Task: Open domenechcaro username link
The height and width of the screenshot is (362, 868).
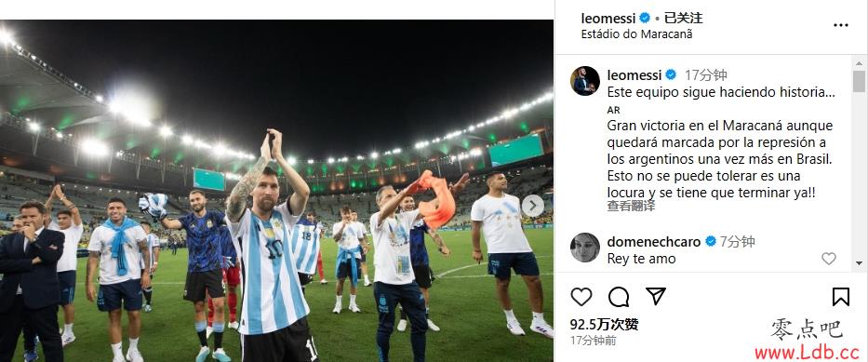Action: [654, 242]
